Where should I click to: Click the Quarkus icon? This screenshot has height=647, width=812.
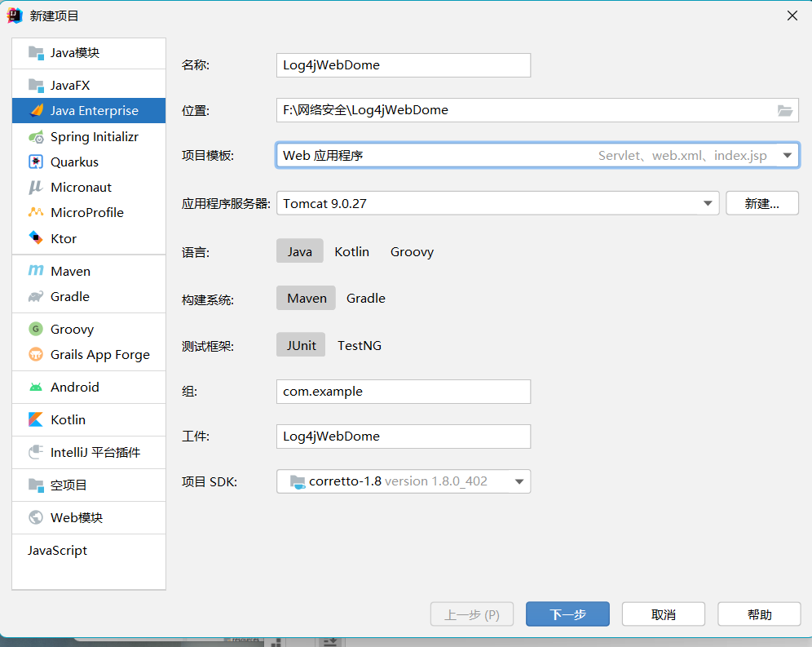click(36, 162)
